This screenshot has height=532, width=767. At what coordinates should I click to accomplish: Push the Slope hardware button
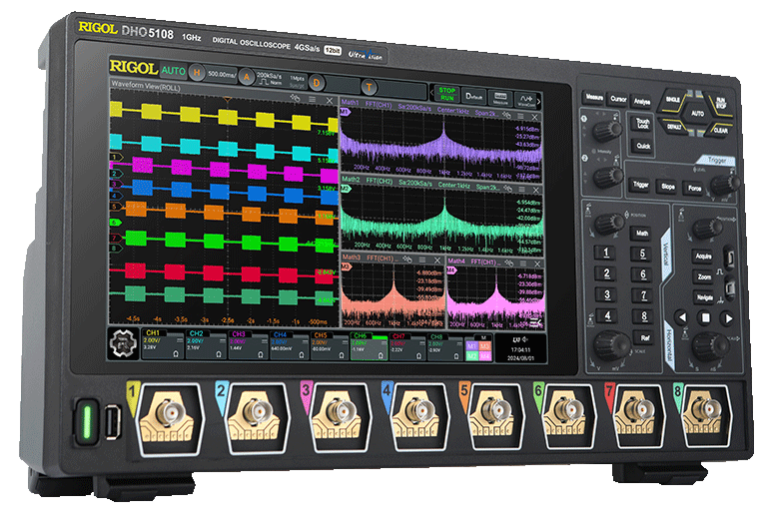coord(668,187)
